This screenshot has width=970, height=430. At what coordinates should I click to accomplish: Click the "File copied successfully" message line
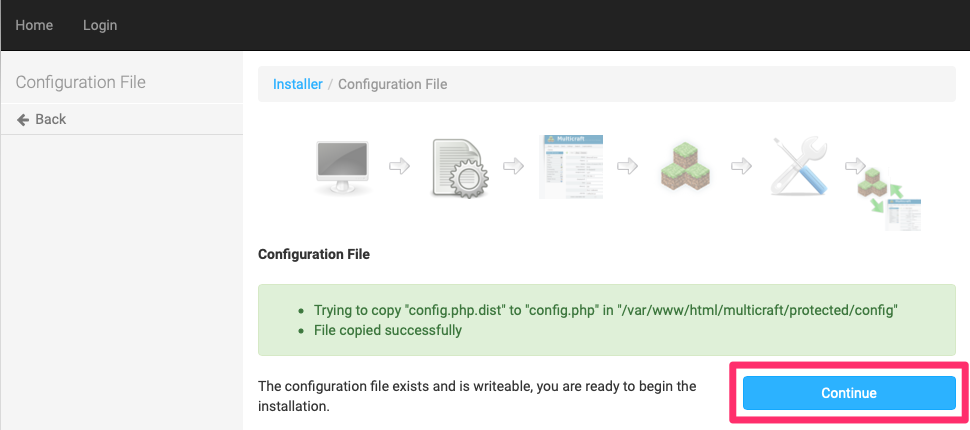(388, 330)
